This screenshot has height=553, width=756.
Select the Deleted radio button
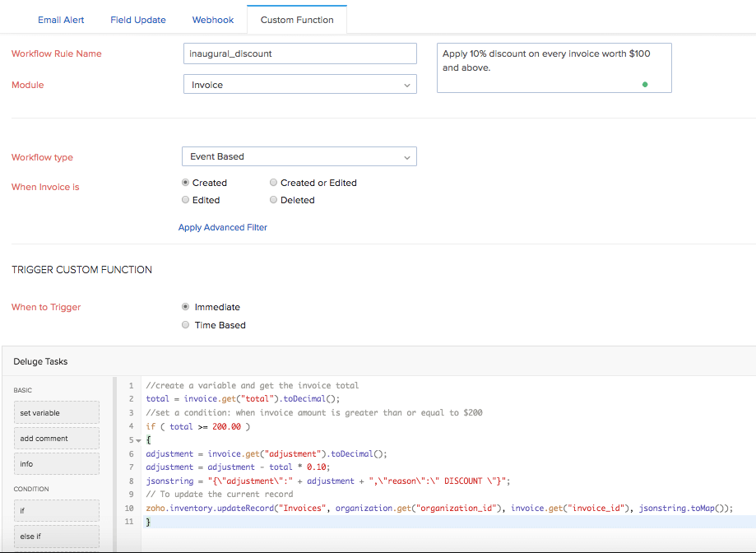coord(273,199)
